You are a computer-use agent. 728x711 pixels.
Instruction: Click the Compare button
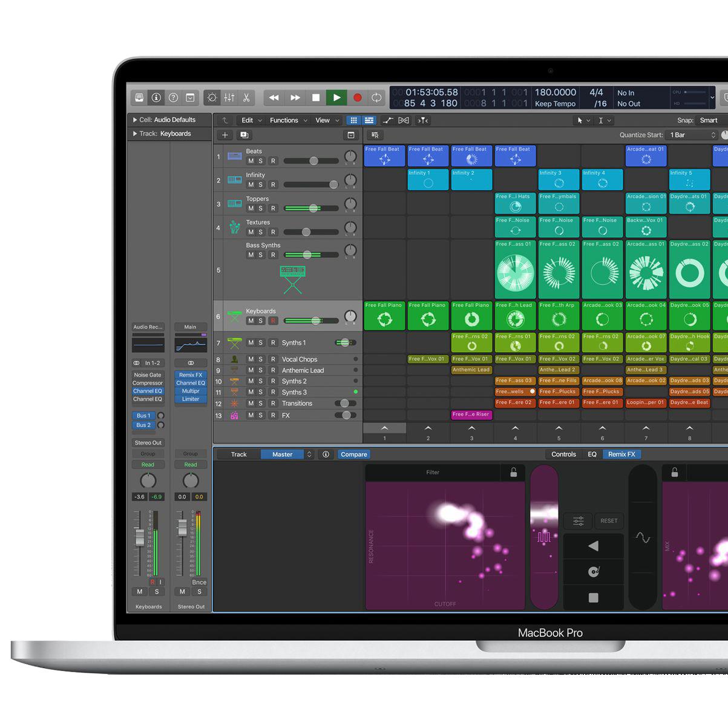[x=354, y=454]
